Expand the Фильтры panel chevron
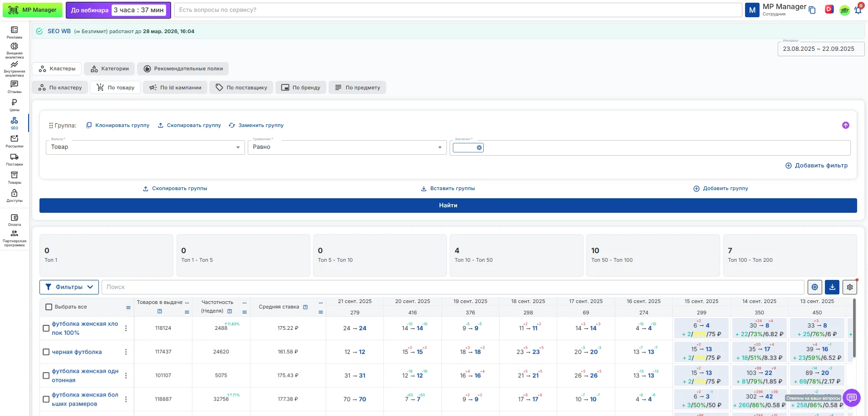Viewport: 868px width, 416px height. tap(91, 287)
